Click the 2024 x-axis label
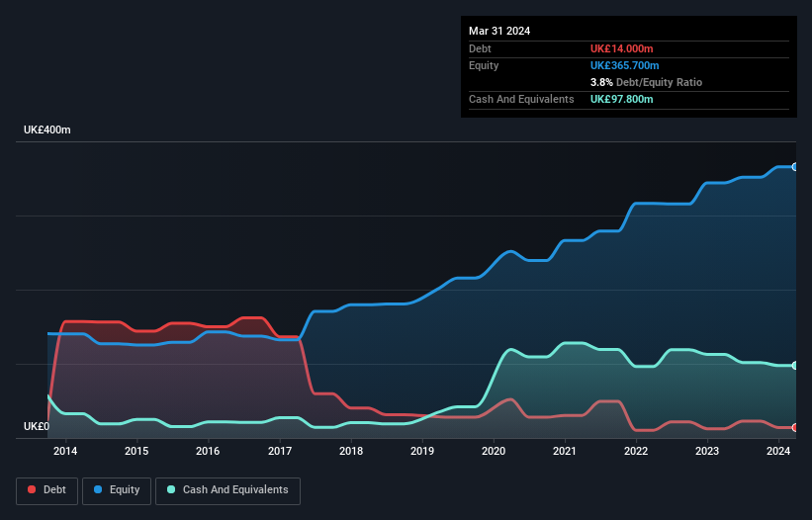 tap(778, 451)
